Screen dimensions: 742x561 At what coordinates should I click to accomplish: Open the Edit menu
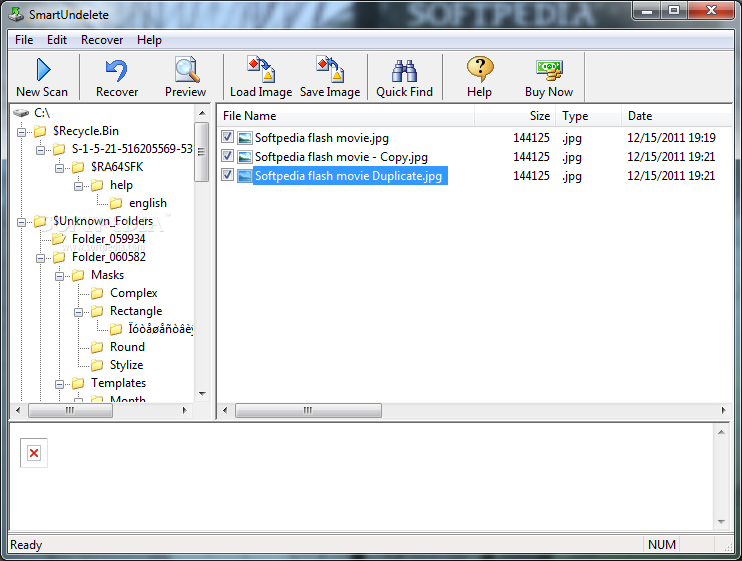pyautogui.click(x=57, y=40)
